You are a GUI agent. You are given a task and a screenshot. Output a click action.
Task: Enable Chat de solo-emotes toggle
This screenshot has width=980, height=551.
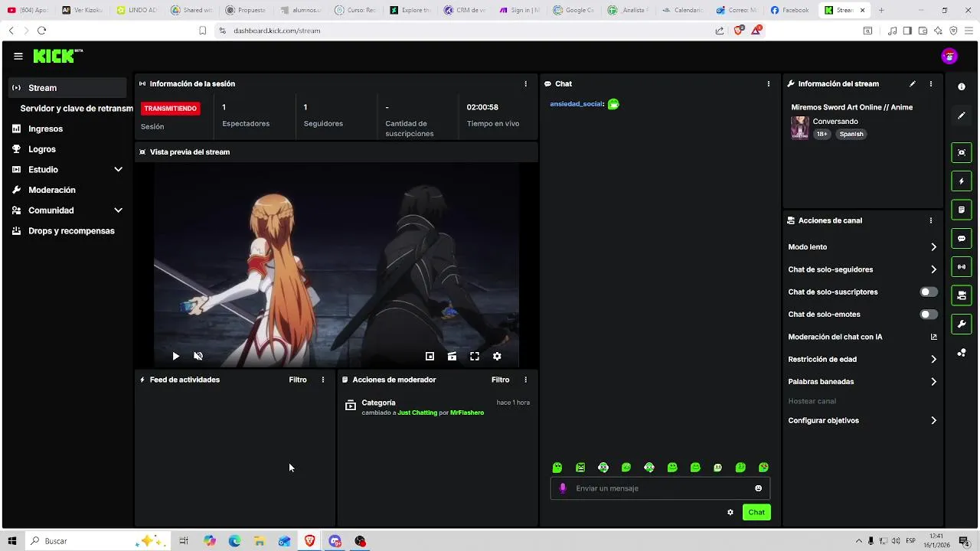point(929,315)
